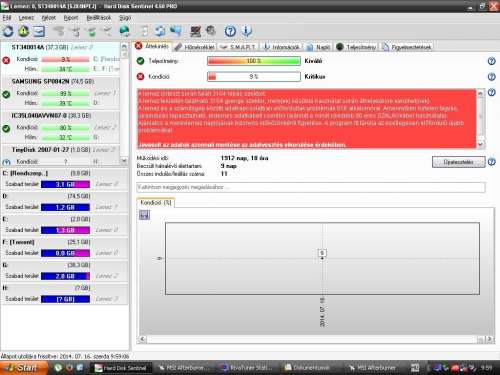Open the Fájl menu
Viewport: 500px width, 375px height.
(7, 18)
